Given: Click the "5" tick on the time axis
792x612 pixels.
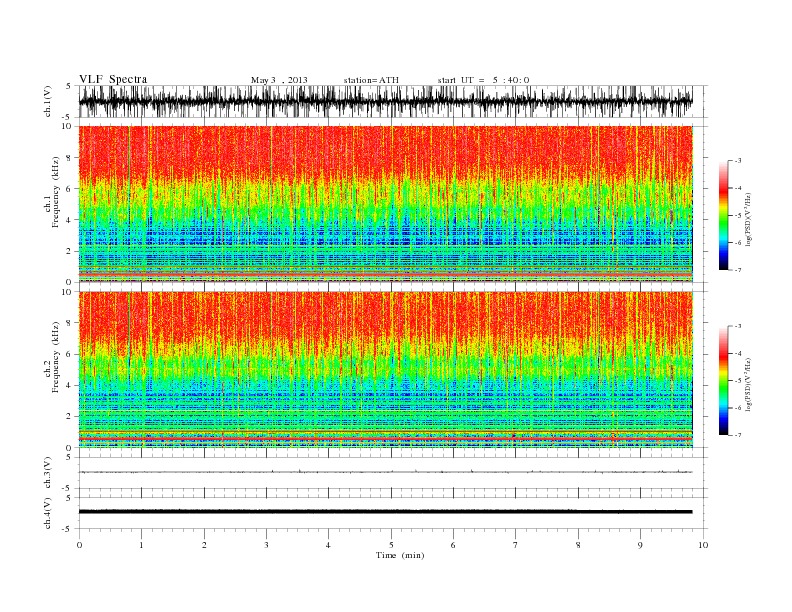Looking at the screenshot, I should point(391,545).
